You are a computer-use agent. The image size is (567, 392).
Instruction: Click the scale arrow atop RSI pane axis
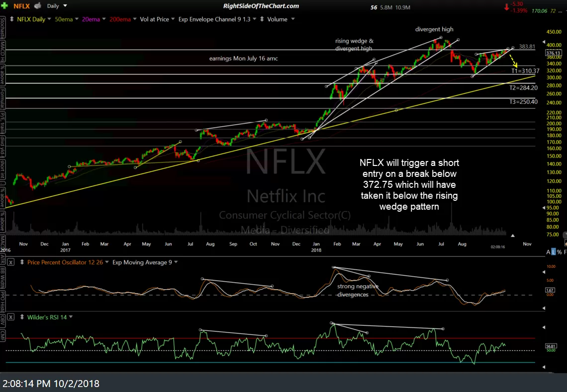[x=544, y=327]
